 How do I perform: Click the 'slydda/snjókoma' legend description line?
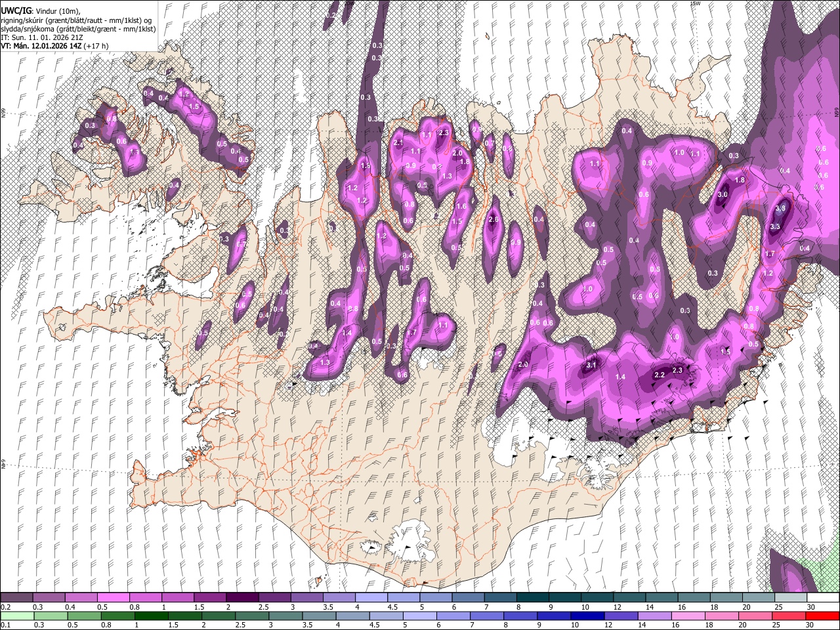[78, 29]
